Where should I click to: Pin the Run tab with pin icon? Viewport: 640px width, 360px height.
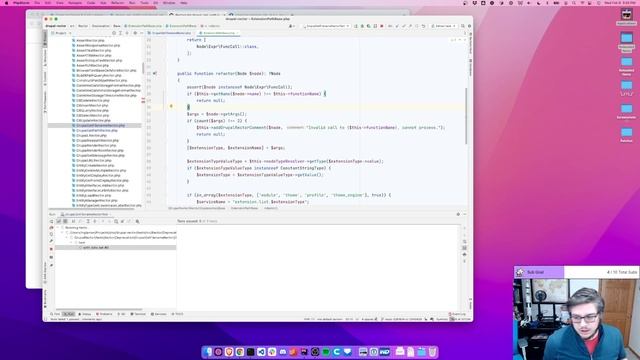(x=51, y=265)
